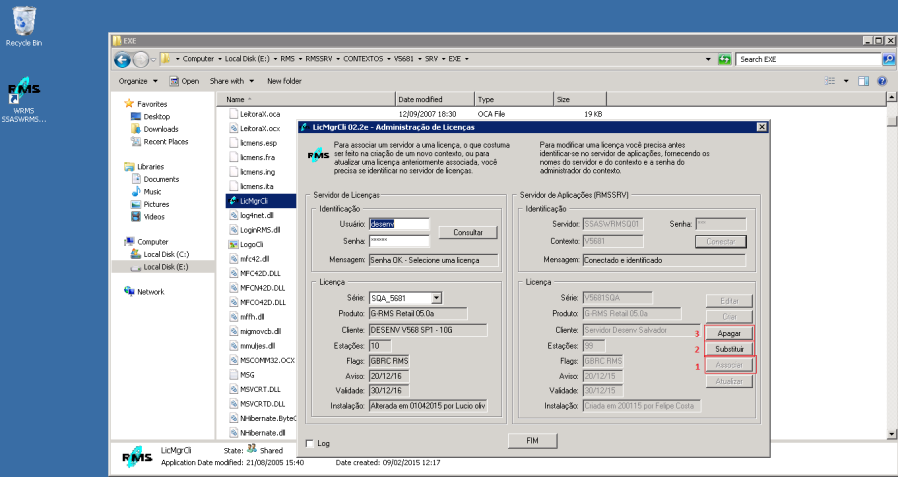This screenshot has width=898, height=477.
Task: Click the Search EXE box
Action: coord(809,59)
